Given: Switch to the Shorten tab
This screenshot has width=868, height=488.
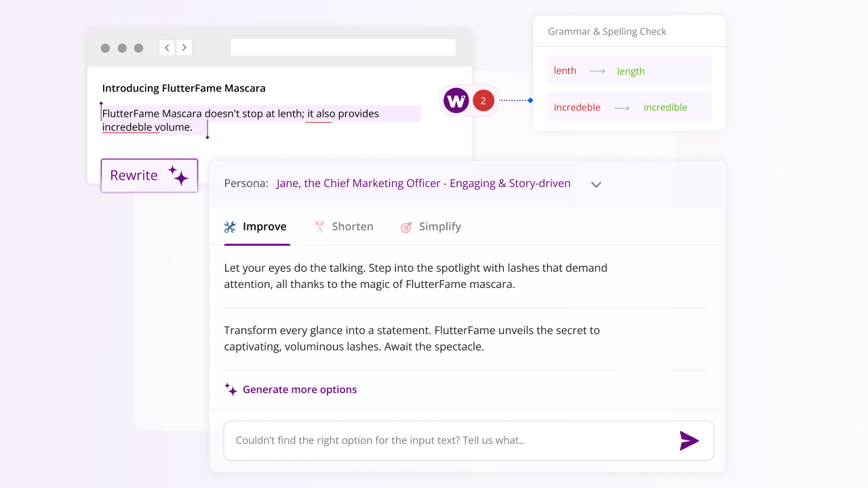Looking at the screenshot, I should [x=352, y=227].
